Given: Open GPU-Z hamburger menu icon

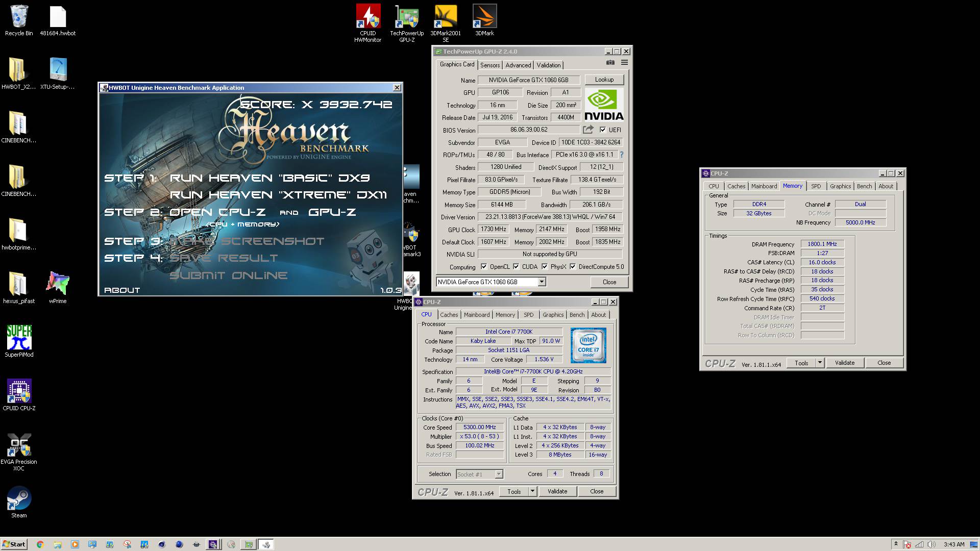Looking at the screenshot, I should [x=624, y=62].
